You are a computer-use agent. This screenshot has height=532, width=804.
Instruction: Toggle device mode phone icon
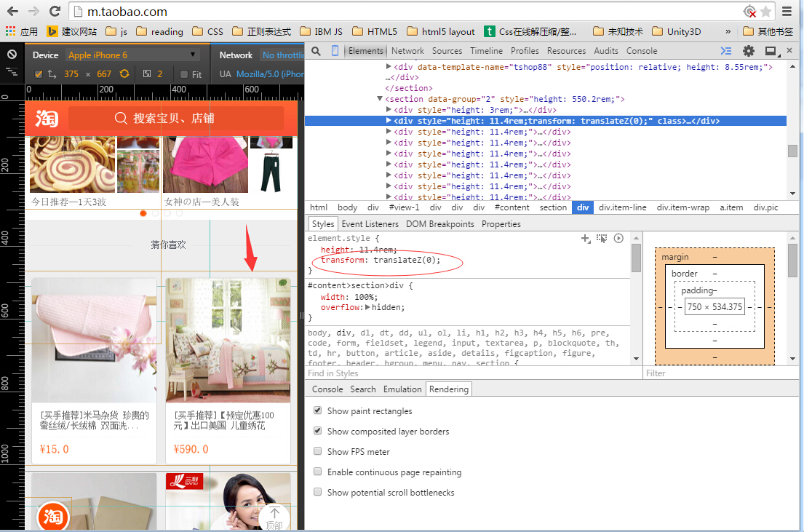335,51
